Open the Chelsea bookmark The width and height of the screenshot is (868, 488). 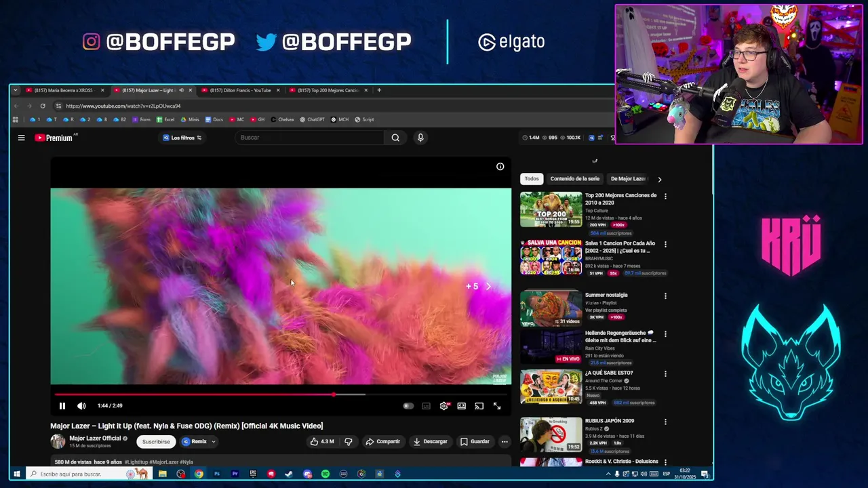(x=282, y=119)
